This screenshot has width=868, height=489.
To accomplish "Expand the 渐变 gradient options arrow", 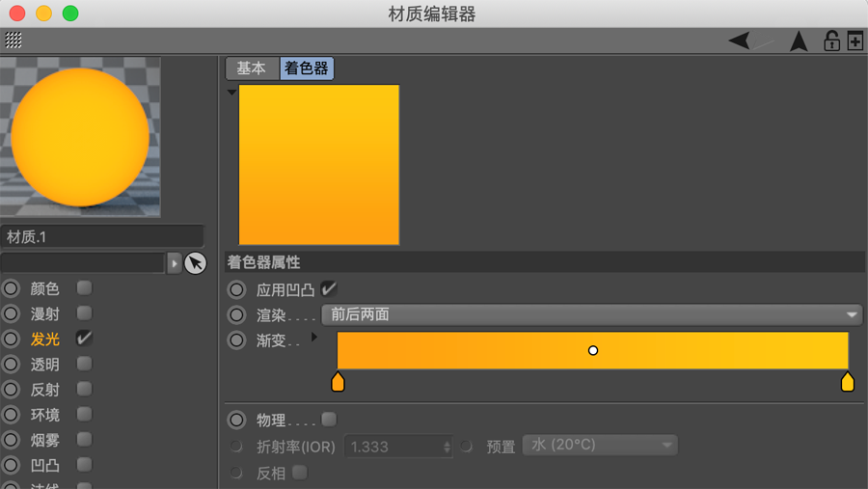I will point(313,337).
